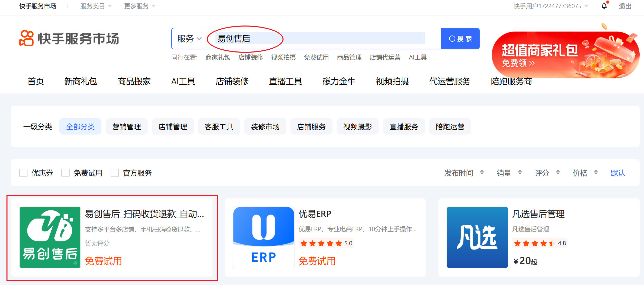This screenshot has height=285, width=644.
Task: Go to the 商品搬家 navigation tab
Action: click(134, 82)
